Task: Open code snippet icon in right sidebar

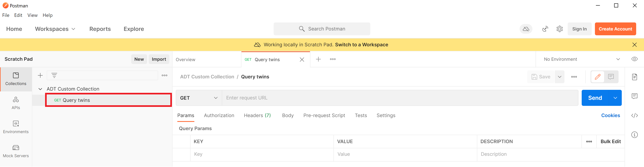Action: [x=635, y=115]
